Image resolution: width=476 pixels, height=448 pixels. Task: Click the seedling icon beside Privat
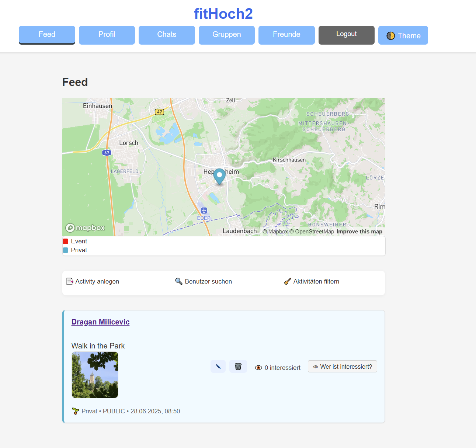(x=76, y=411)
